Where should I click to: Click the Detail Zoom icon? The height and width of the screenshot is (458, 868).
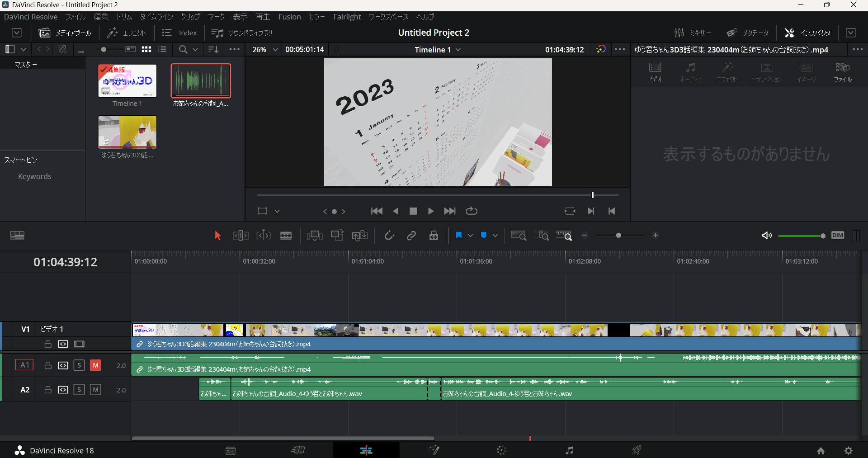(541, 236)
